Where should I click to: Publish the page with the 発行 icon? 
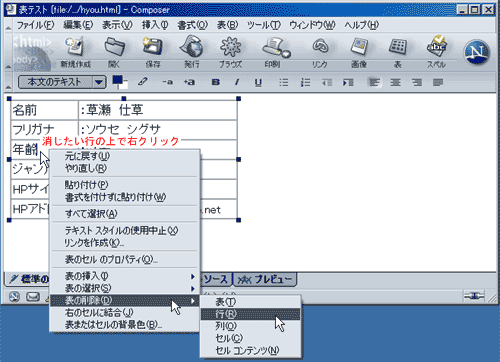[x=192, y=52]
